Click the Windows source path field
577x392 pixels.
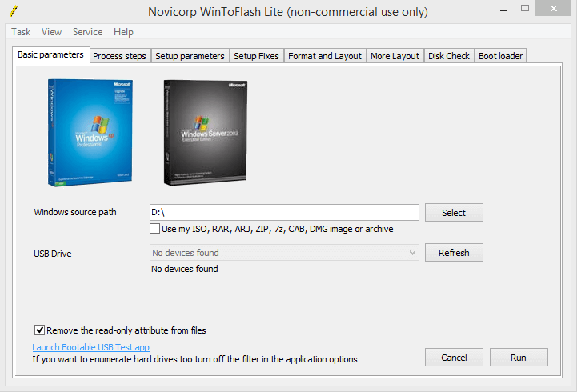(284, 213)
